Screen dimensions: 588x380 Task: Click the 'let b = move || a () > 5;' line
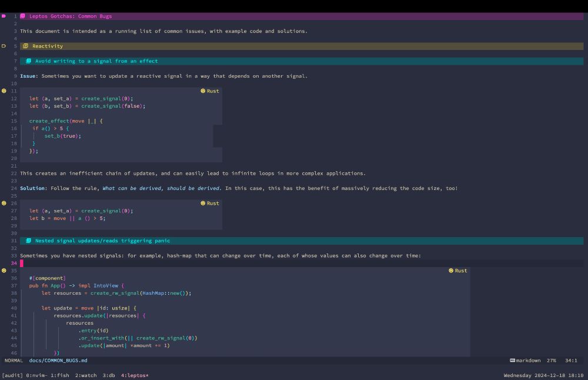(x=68, y=218)
